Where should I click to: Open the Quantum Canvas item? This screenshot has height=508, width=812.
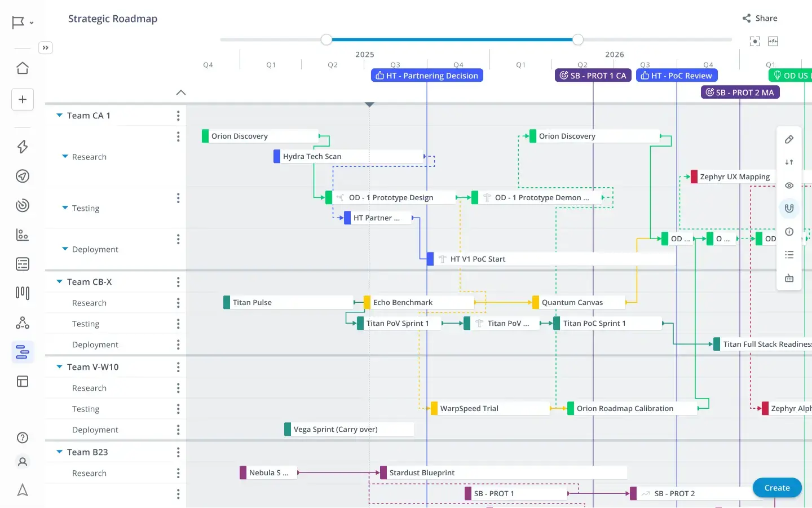coord(579,302)
